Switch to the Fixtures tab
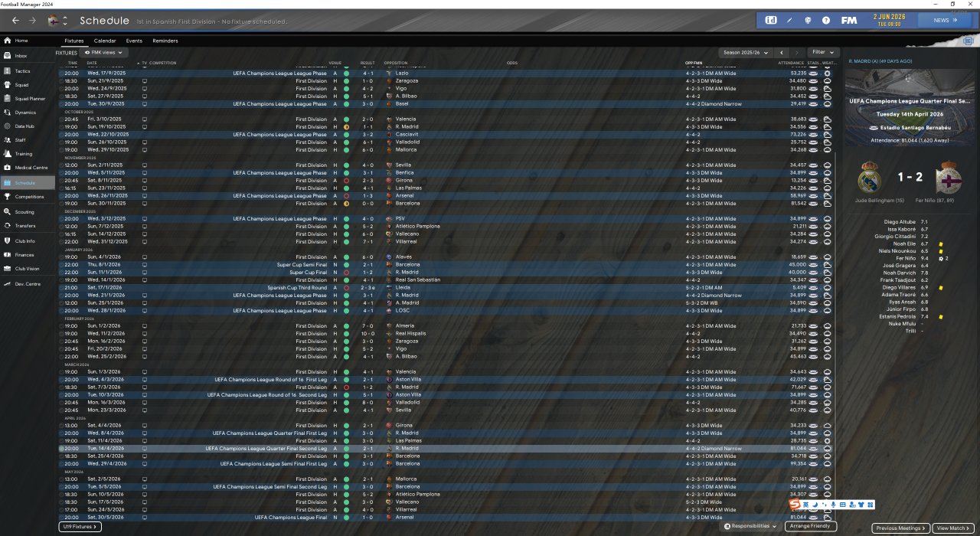This screenshot has width=980, height=536. pos(74,41)
